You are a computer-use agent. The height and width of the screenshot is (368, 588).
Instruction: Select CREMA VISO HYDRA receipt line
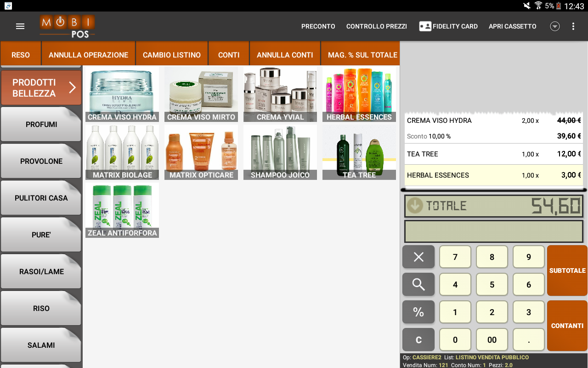click(494, 121)
